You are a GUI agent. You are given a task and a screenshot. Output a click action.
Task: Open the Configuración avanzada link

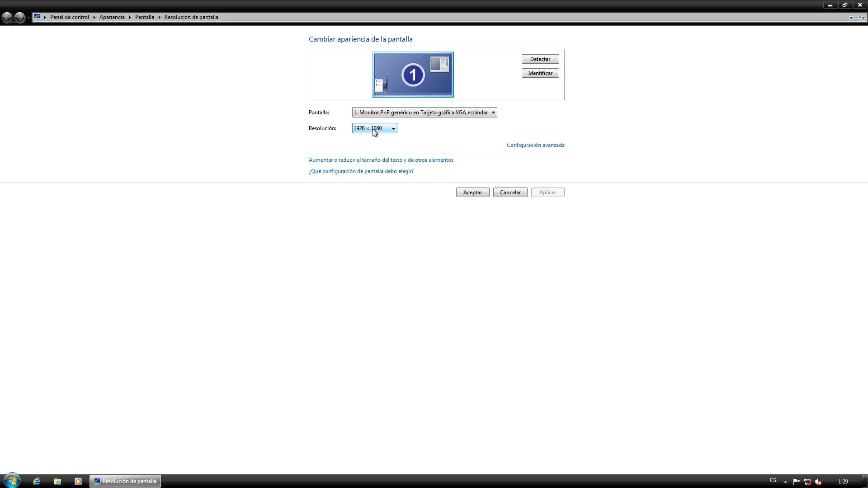(x=535, y=145)
